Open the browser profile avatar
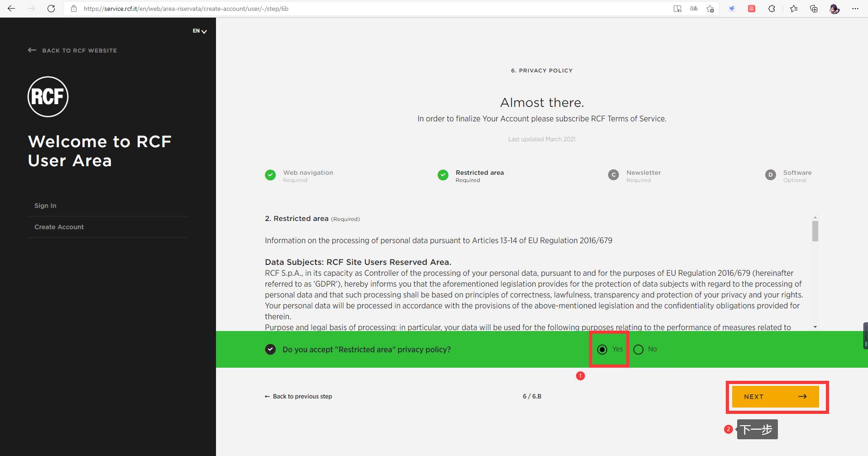Screen dimensions: 868x456 click(834, 9)
